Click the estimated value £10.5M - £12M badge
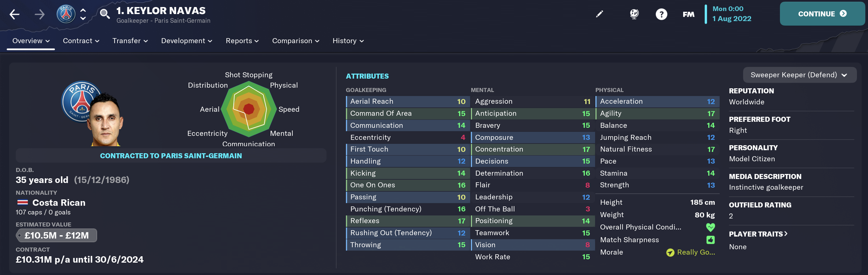 56,235
